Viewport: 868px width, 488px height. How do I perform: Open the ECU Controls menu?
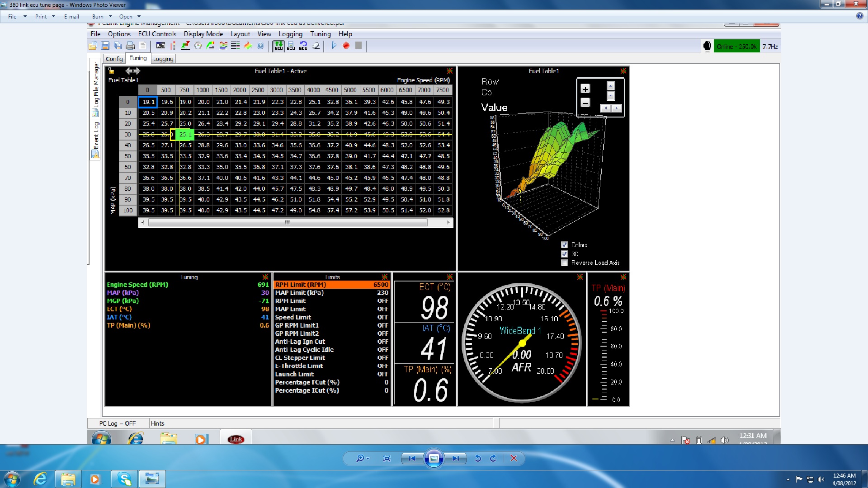coord(157,34)
